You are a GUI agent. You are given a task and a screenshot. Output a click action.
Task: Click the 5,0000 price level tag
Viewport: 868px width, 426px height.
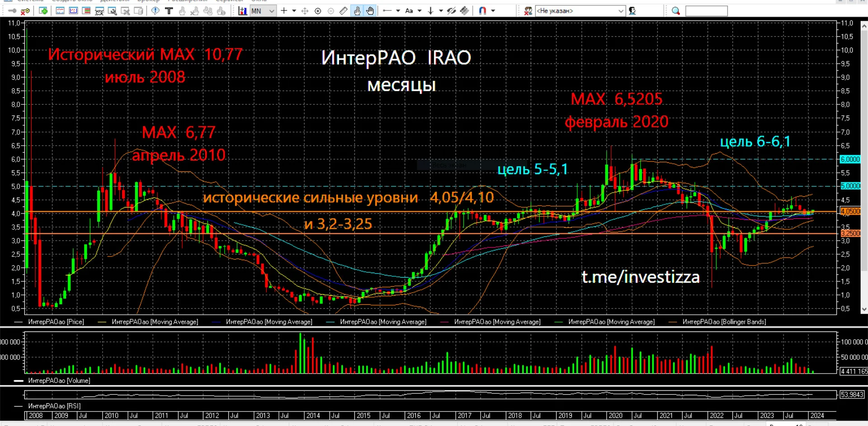[x=850, y=186]
